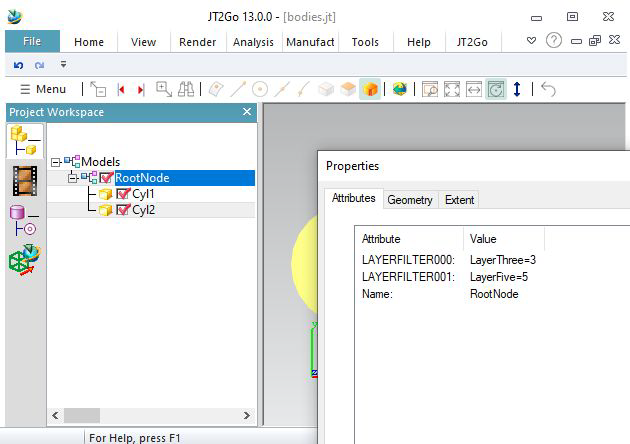
Task: Click the tree horizontal scrollbar thumb
Action: (x=82, y=415)
